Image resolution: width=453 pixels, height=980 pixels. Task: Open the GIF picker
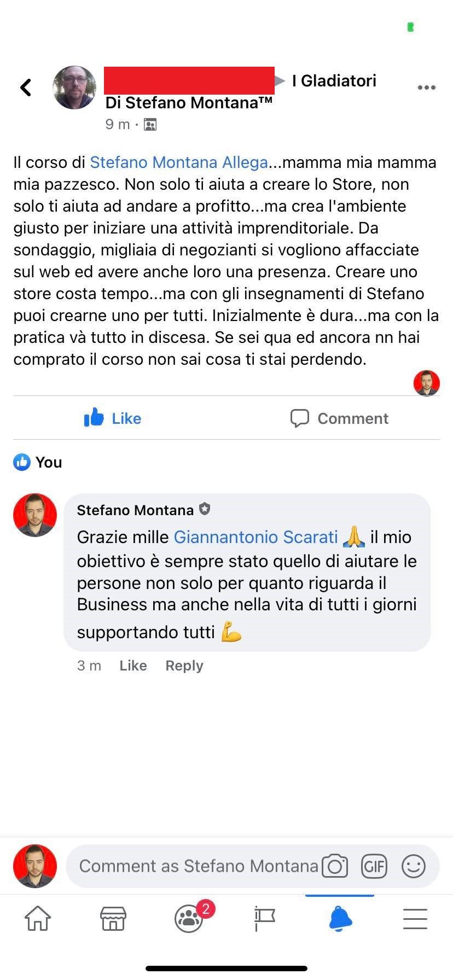(x=374, y=866)
